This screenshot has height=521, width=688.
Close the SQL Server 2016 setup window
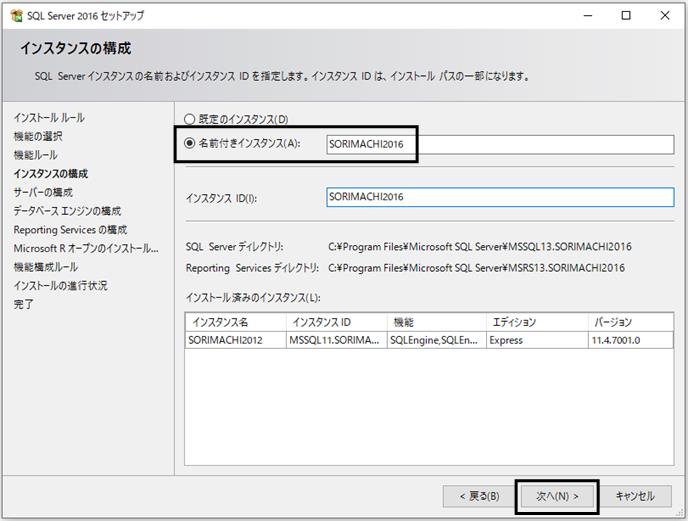(665, 16)
